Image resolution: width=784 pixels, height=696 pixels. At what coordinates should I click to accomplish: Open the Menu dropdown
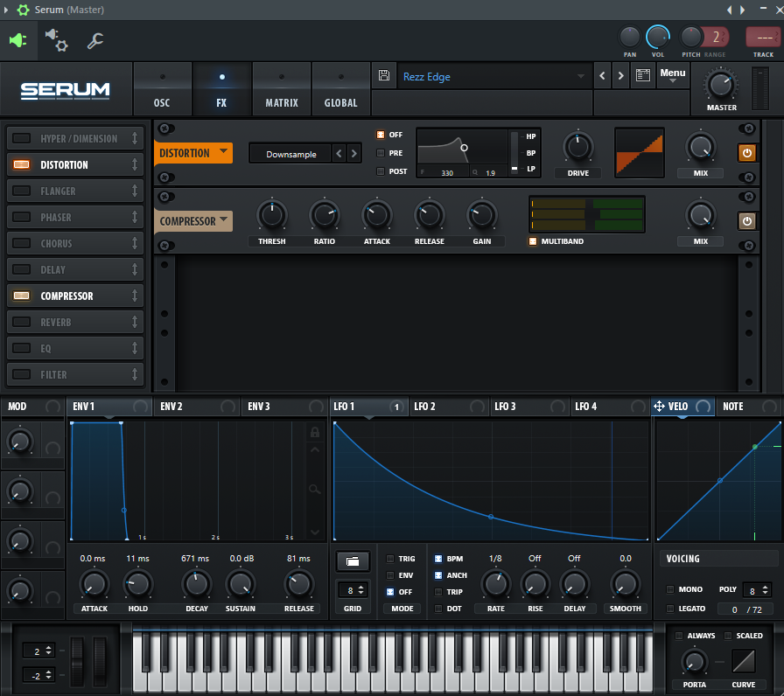click(673, 75)
